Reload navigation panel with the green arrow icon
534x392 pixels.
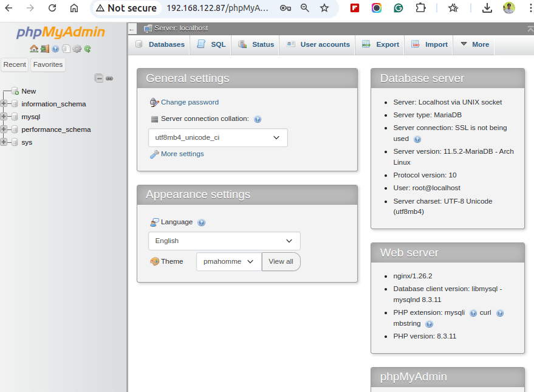pyautogui.click(x=87, y=49)
